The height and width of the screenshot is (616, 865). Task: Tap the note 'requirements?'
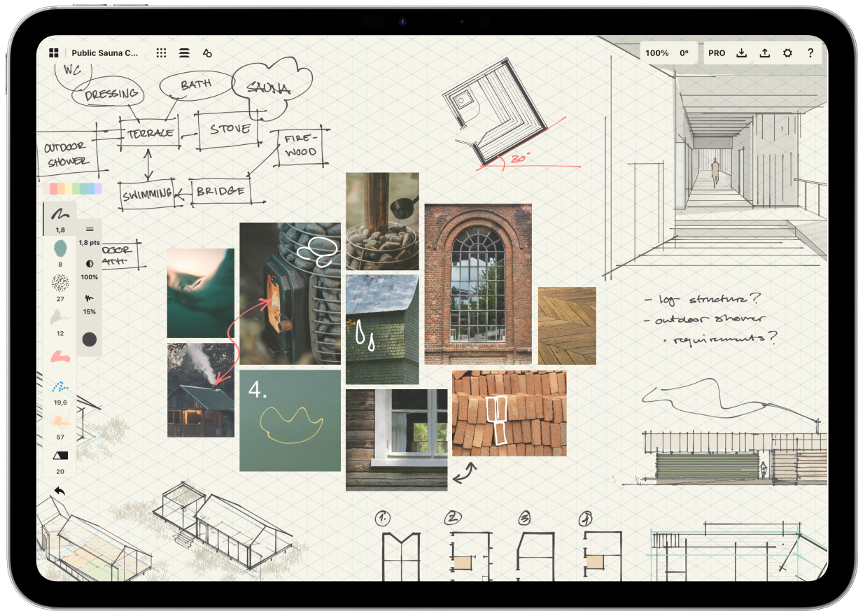[721, 339]
